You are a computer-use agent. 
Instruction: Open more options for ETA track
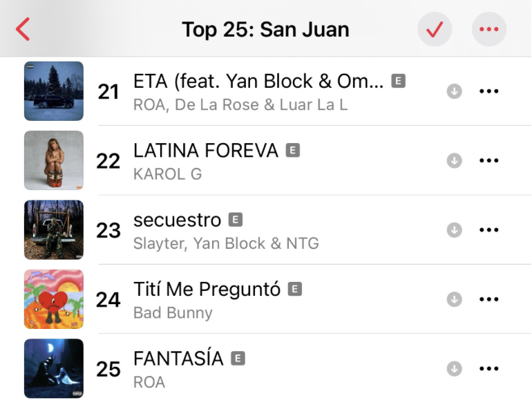(x=489, y=91)
